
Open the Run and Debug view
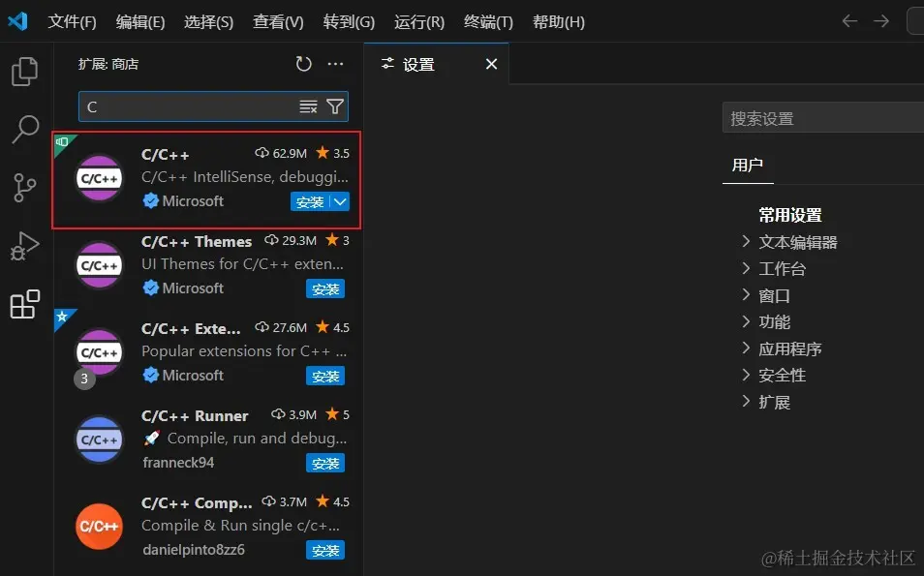[x=25, y=246]
